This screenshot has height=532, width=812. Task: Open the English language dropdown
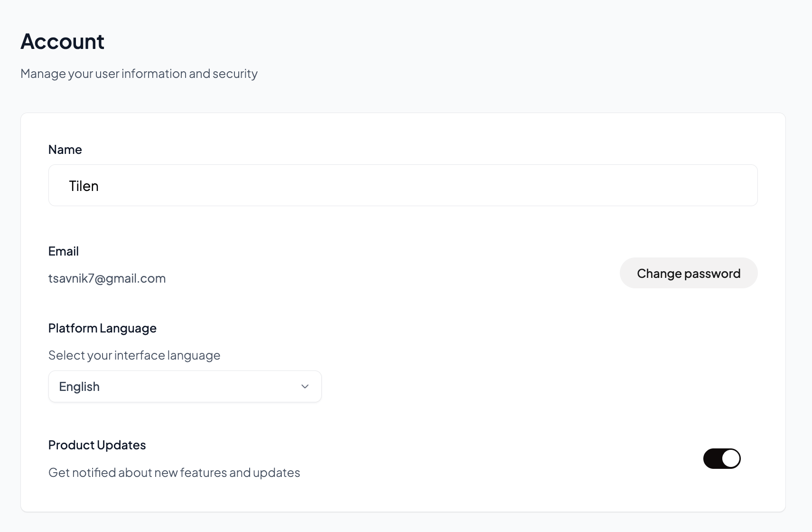tap(185, 387)
